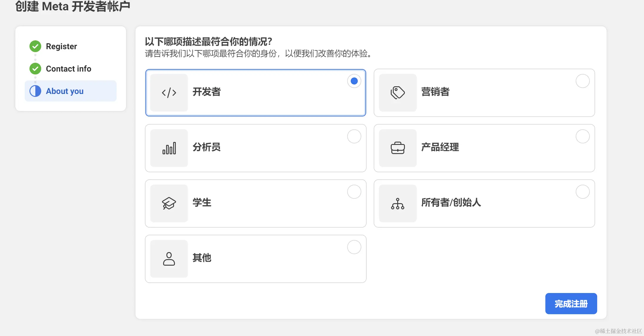Click the briefcase product manager icon
This screenshot has height=336, width=644.
click(398, 148)
